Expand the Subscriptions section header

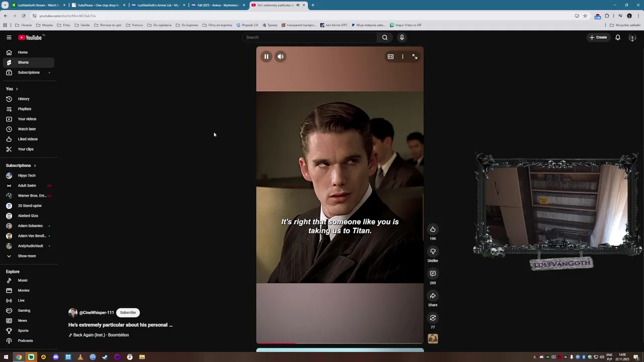pos(21,165)
